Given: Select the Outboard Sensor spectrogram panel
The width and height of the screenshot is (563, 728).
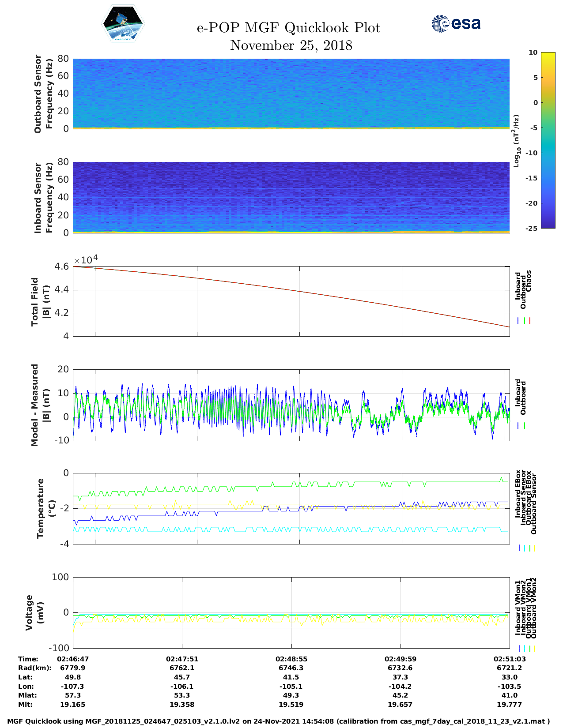Looking at the screenshot, I should click(x=291, y=93).
